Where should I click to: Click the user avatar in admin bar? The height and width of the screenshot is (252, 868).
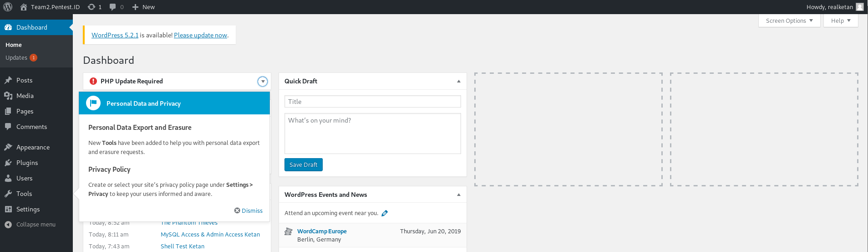point(860,7)
